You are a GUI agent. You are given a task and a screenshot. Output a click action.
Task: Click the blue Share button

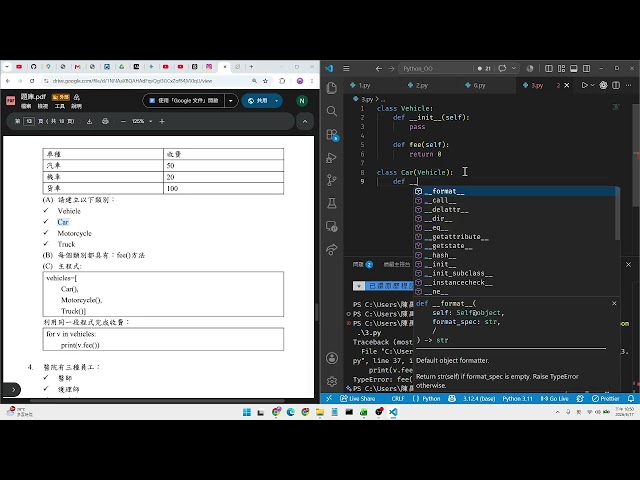pos(258,100)
